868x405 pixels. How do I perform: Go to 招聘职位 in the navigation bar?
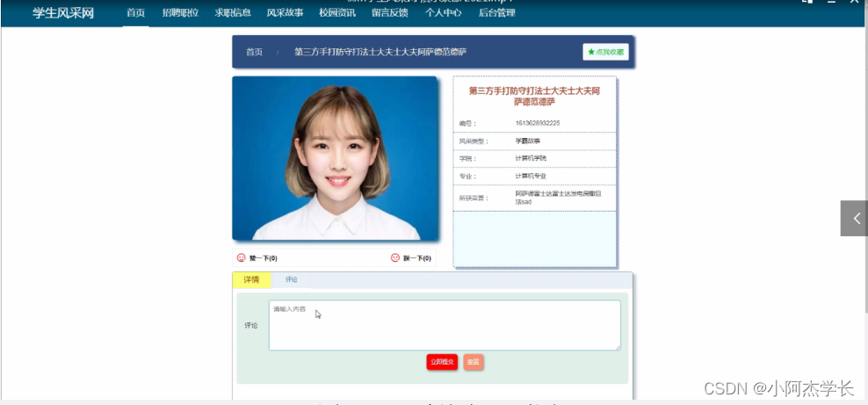point(180,12)
